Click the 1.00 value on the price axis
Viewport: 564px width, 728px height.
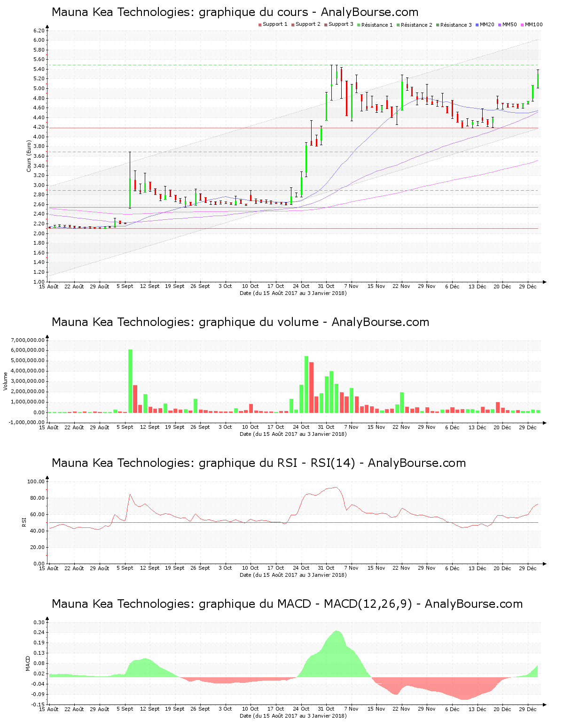39,282
